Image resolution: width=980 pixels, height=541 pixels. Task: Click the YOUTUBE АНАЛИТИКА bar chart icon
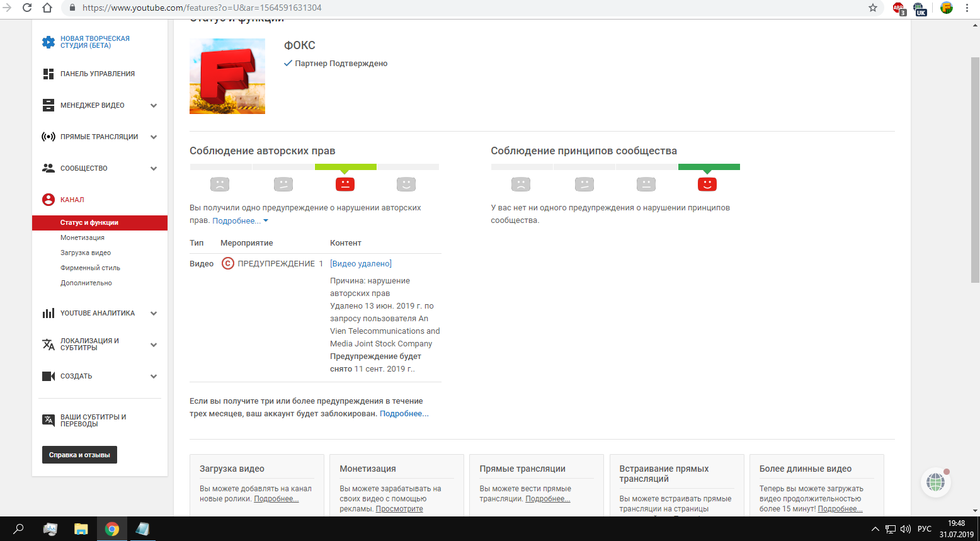[x=48, y=313]
